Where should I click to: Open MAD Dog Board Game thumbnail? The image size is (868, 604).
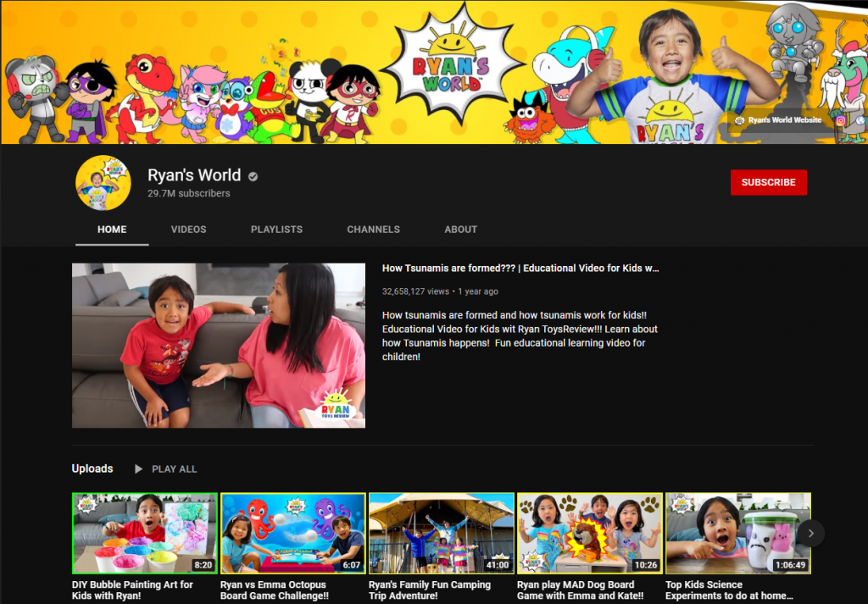pyautogui.click(x=590, y=533)
